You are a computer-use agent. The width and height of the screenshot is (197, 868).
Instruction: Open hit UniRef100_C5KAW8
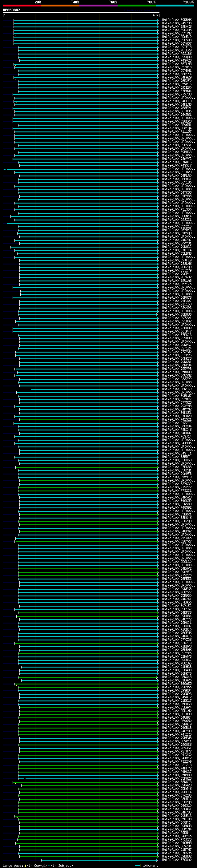(x=177, y=372)
